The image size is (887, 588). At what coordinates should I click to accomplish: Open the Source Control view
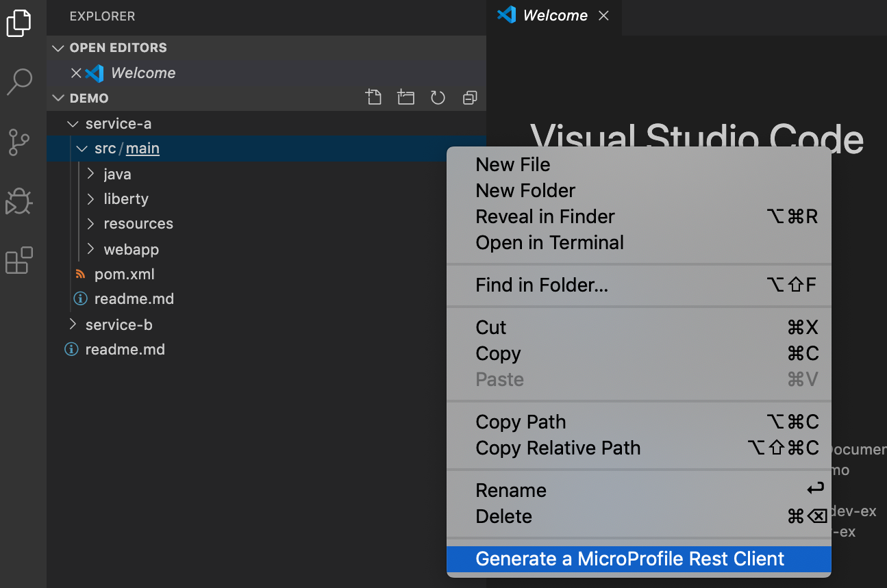pos(18,142)
